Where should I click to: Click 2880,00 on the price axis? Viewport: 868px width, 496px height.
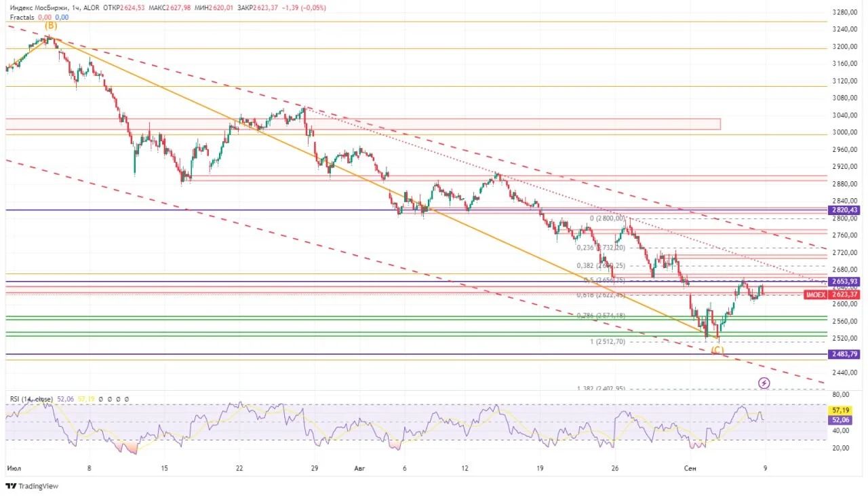pyautogui.click(x=846, y=184)
